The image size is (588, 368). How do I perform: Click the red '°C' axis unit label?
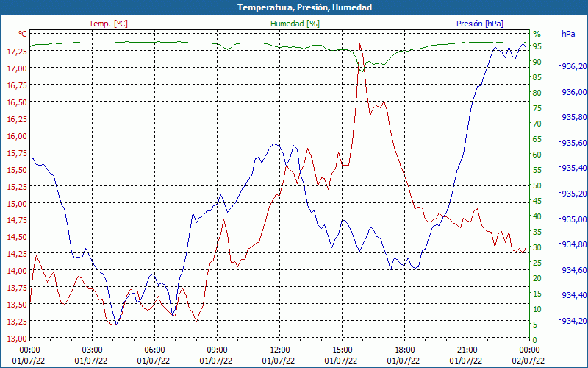(23, 34)
